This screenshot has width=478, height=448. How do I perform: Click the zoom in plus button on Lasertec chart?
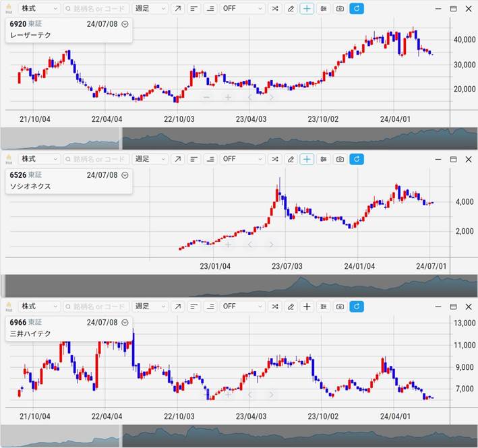tap(228, 97)
